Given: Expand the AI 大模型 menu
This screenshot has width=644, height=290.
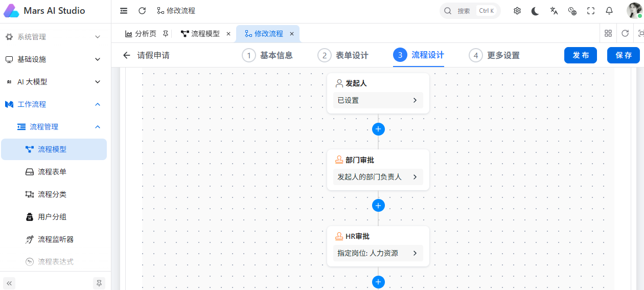Looking at the screenshot, I should (55, 82).
